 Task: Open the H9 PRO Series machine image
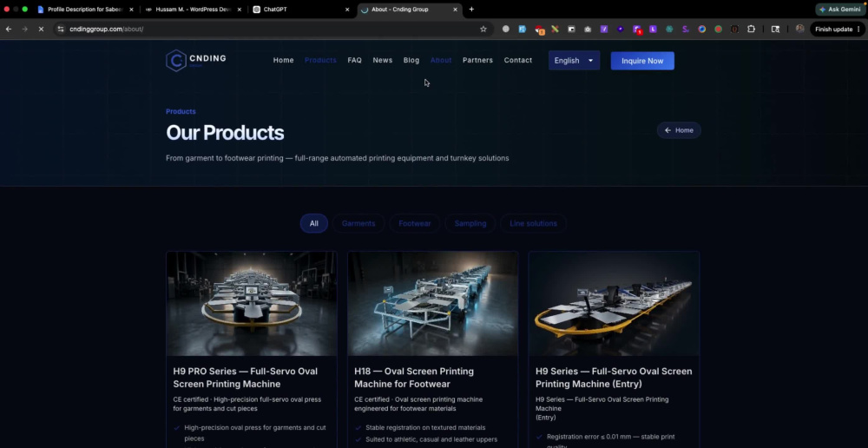(x=252, y=304)
